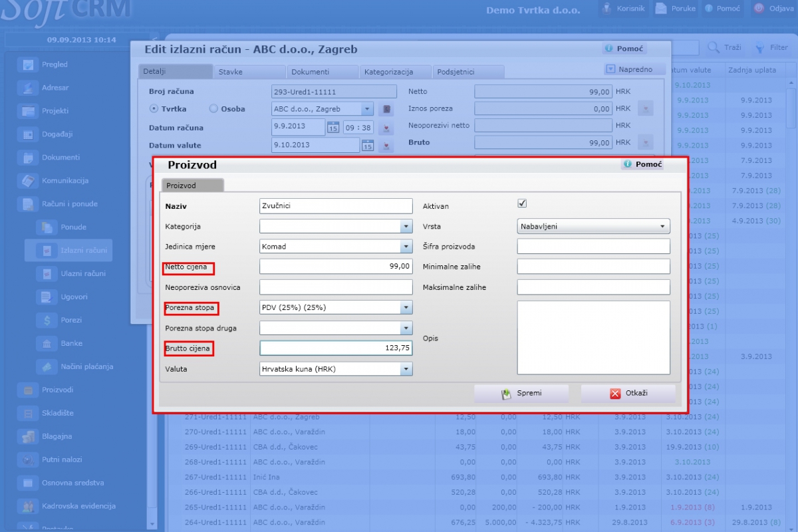Image resolution: width=798 pixels, height=532 pixels.
Task: Click the Zadnja uplata column header
Action: pos(752,70)
